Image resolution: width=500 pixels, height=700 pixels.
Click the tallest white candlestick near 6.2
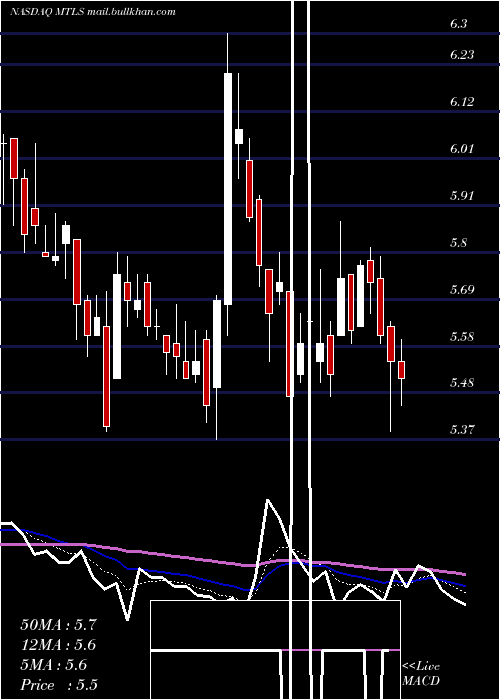[228, 189]
